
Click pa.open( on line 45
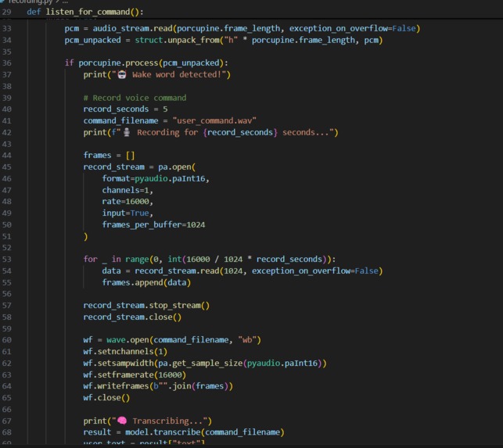tap(177, 167)
